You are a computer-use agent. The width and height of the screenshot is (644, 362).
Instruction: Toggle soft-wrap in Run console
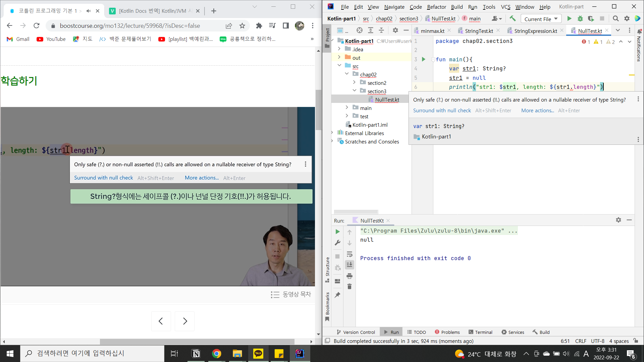350,254
